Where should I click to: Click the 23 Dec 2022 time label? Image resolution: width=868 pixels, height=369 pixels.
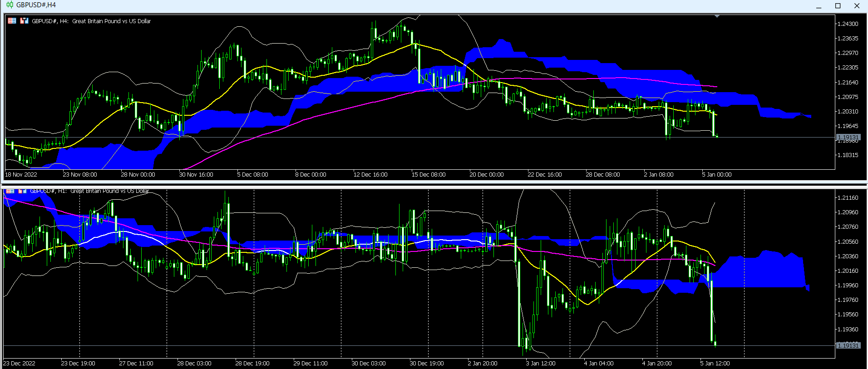19,364
